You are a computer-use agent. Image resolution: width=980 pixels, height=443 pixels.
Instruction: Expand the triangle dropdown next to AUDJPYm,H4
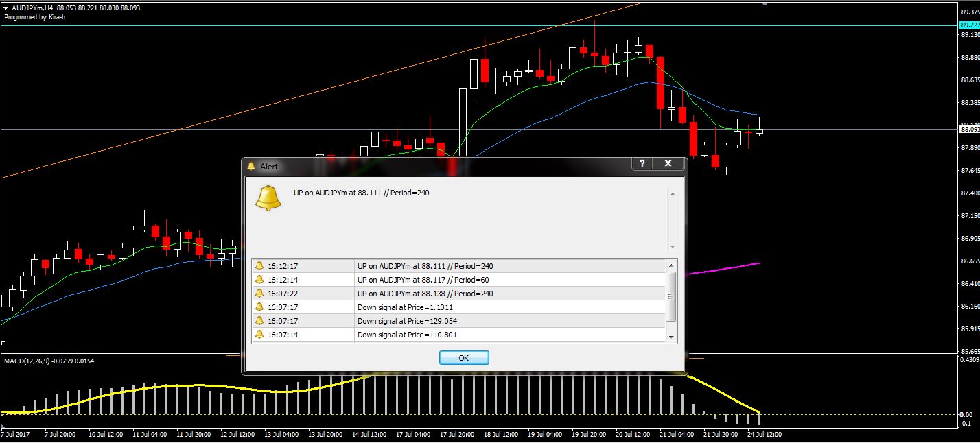point(6,8)
